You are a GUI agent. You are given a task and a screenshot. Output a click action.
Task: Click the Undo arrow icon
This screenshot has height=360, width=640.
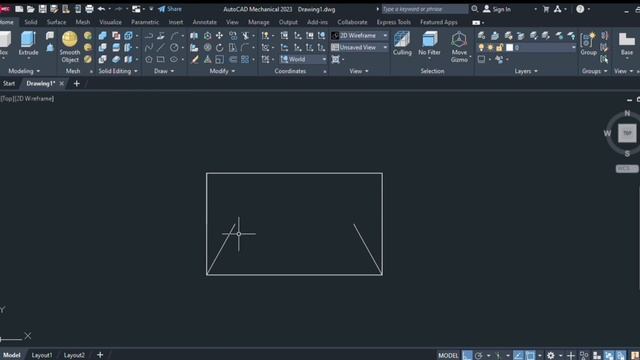point(101,9)
